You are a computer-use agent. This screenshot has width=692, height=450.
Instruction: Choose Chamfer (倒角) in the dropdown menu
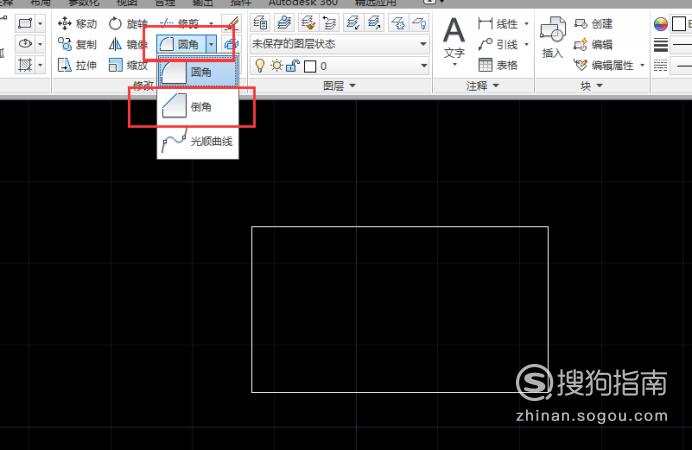pyautogui.click(x=198, y=106)
